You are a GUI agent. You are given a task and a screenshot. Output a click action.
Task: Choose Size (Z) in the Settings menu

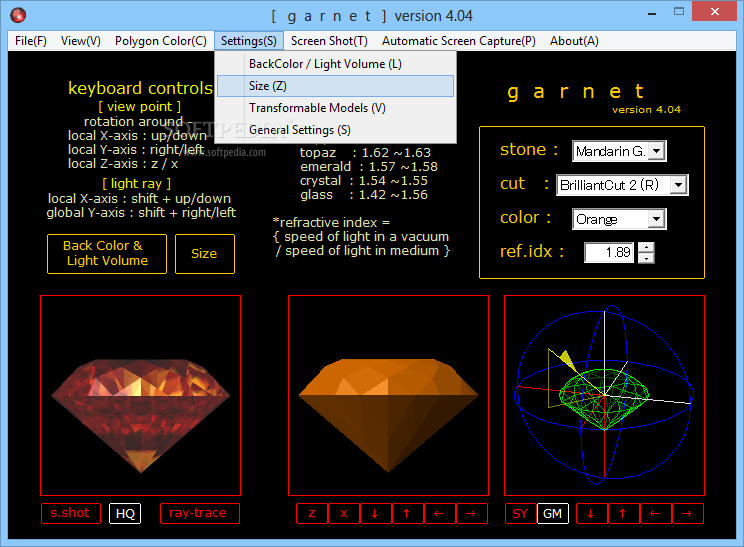[335, 86]
